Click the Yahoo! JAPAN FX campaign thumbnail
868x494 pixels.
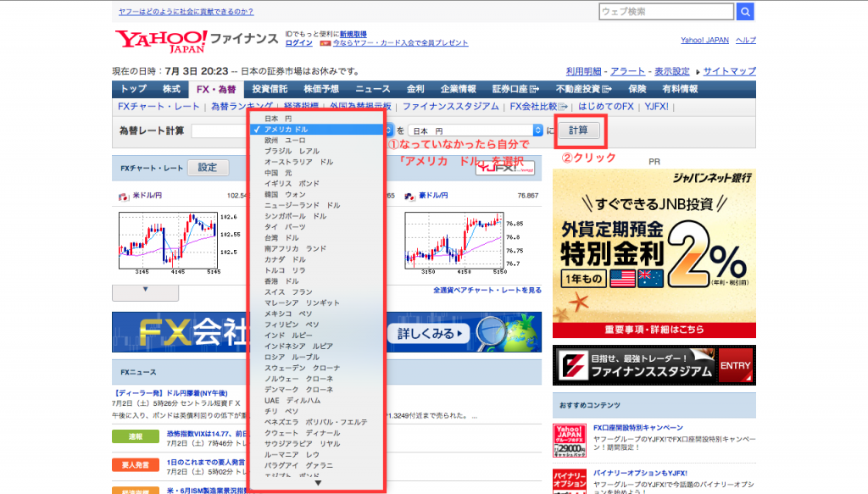pos(570,441)
